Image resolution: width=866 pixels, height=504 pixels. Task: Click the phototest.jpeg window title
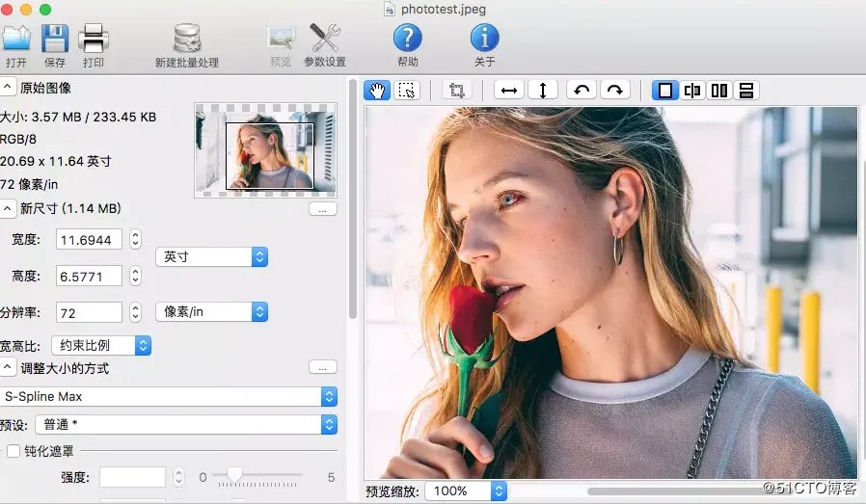tap(444, 9)
